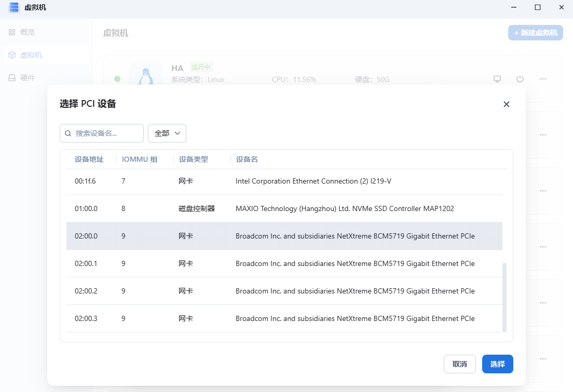Open the HA VM console monitor icon
This screenshot has height=392, width=573.
(497, 79)
